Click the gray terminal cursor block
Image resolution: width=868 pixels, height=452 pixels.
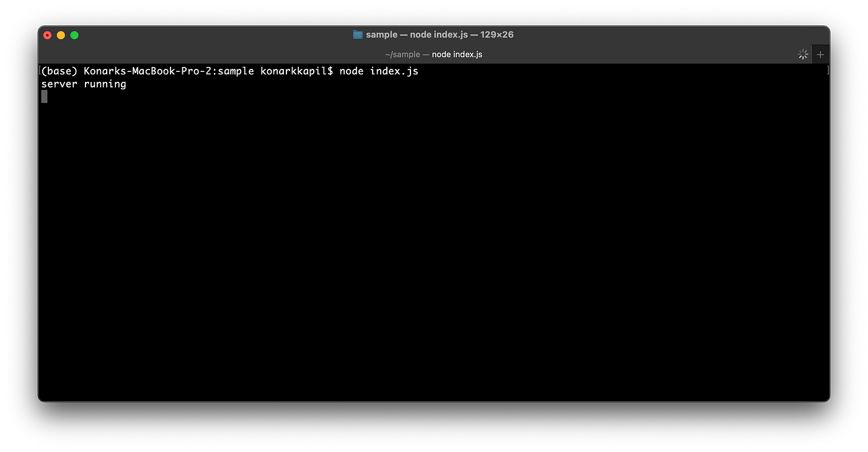pos(44,96)
